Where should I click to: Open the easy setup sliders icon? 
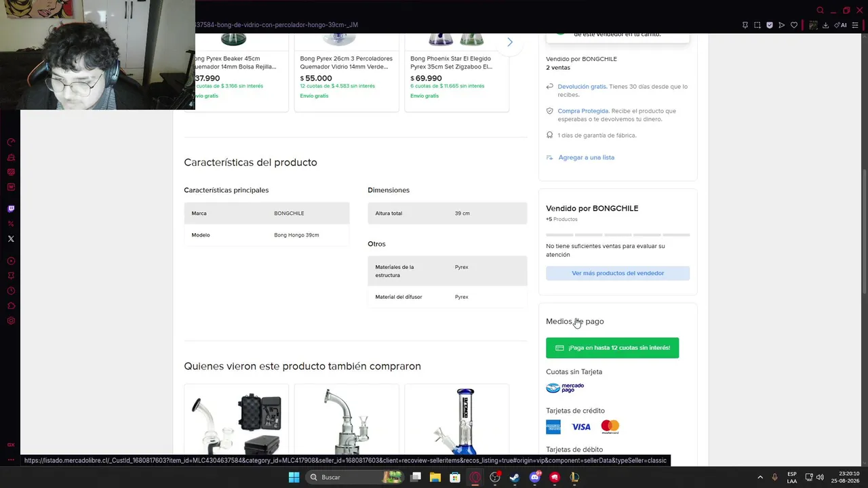click(855, 25)
